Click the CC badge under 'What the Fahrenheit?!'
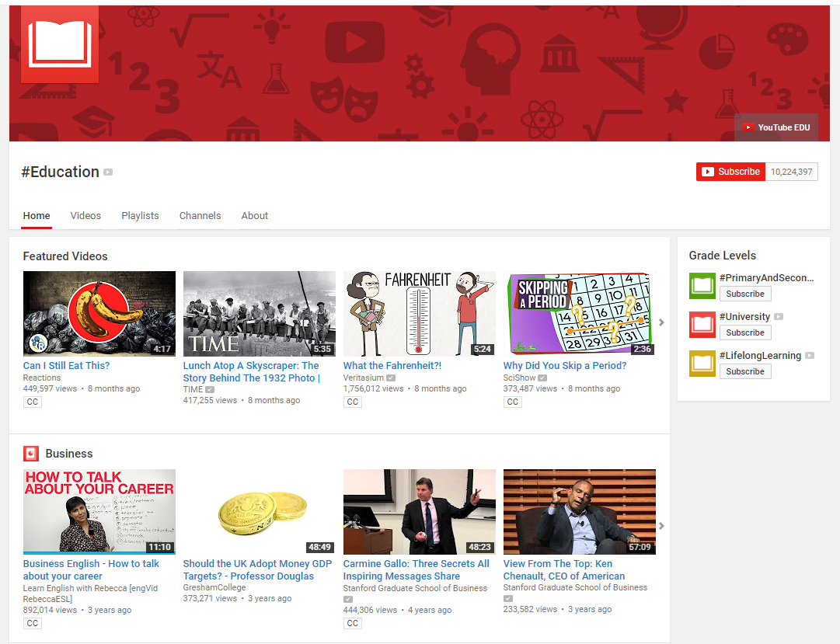This screenshot has width=840, height=644. pos(353,402)
